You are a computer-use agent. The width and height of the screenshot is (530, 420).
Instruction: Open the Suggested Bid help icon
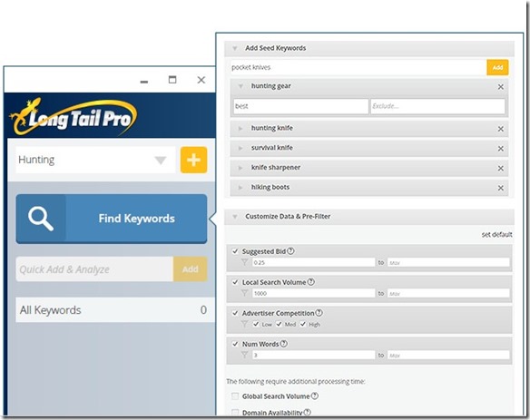(290, 251)
